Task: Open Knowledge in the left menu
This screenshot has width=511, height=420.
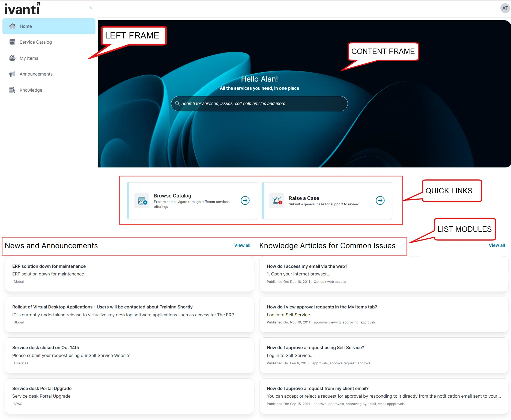Action: 49,90
